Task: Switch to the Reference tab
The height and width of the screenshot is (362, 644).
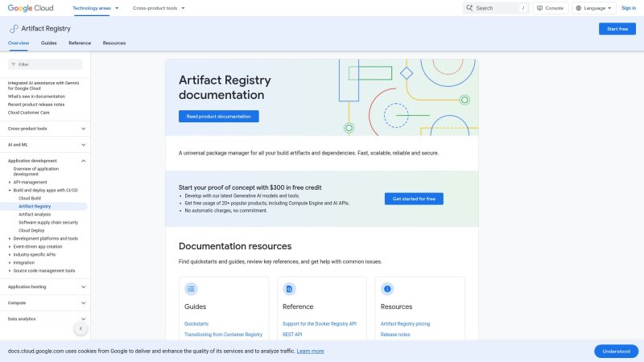Action: [x=80, y=43]
